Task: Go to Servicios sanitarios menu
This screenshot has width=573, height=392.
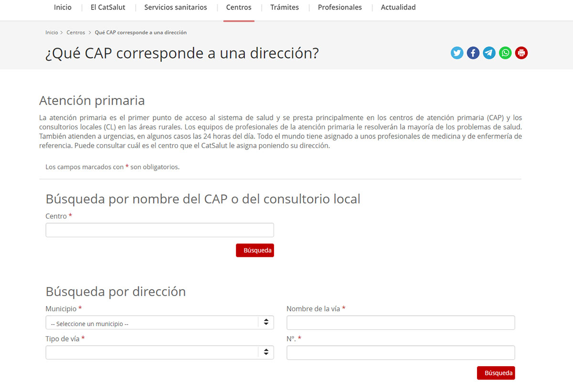Action: (x=176, y=8)
